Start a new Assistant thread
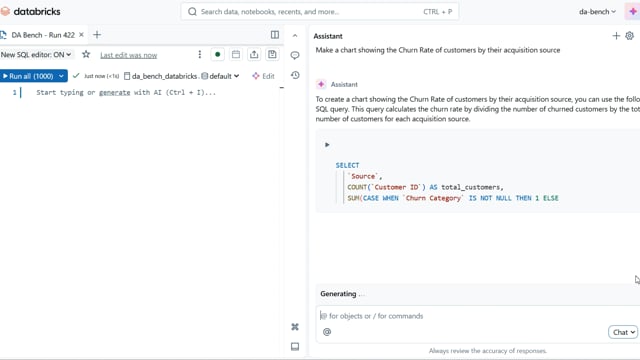 [616, 36]
